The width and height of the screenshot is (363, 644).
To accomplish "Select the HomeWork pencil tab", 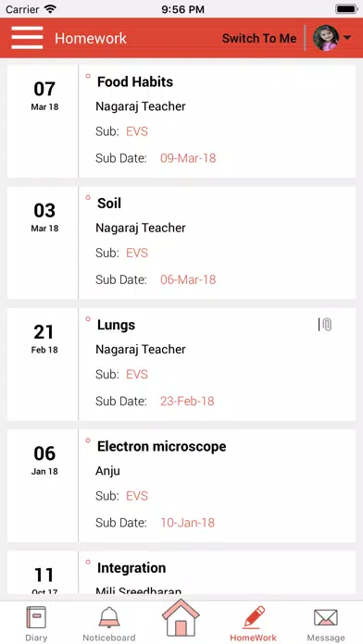I will [x=253, y=624].
